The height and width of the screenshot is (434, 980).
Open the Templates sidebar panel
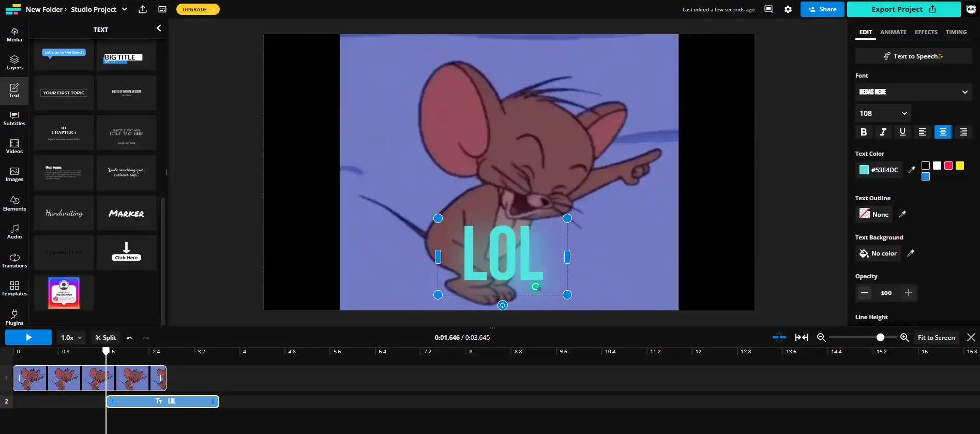(x=14, y=288)
